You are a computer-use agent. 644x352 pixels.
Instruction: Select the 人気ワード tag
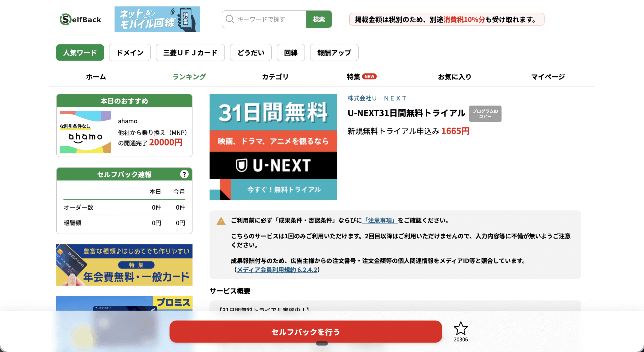coord(80,53)
